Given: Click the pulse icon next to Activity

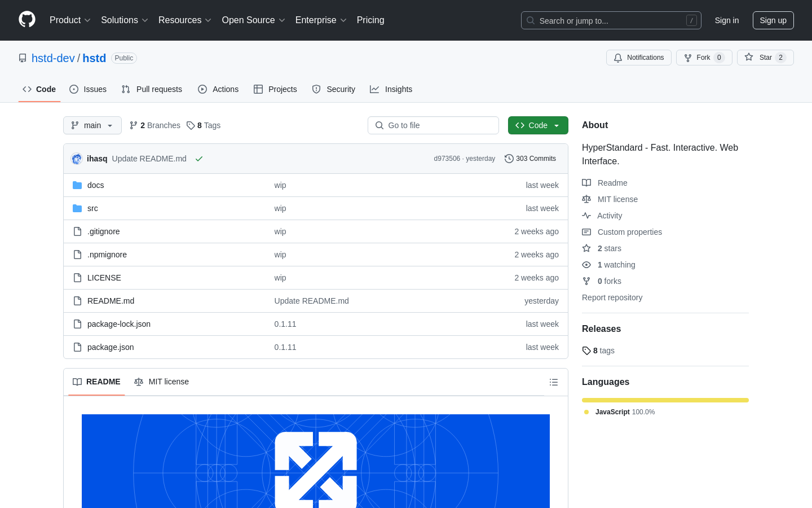Looking at the screenshot, I should pyautogui.click(x=586, y=216).
